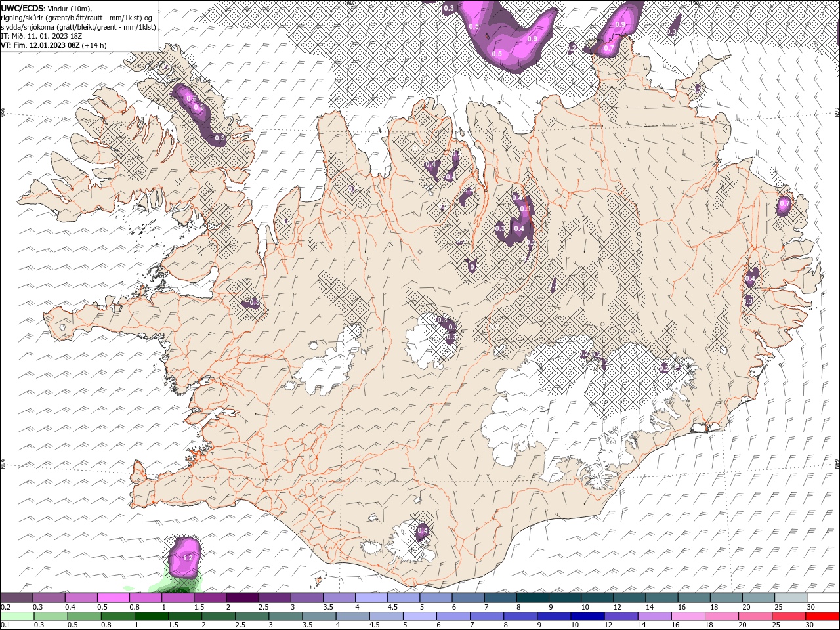Click the '1.5' label on the snow scale

[199, 607]
